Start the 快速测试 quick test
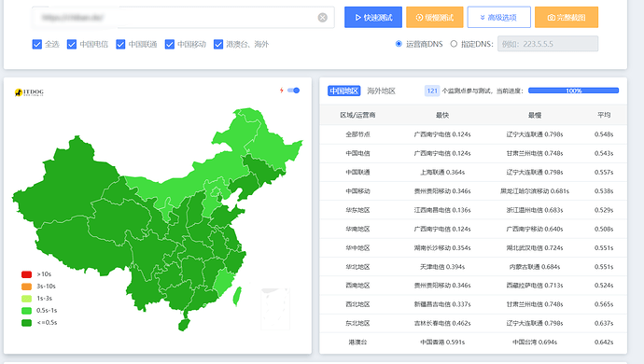Viewport: 644px width, 364px height. [x=373, y=17]
